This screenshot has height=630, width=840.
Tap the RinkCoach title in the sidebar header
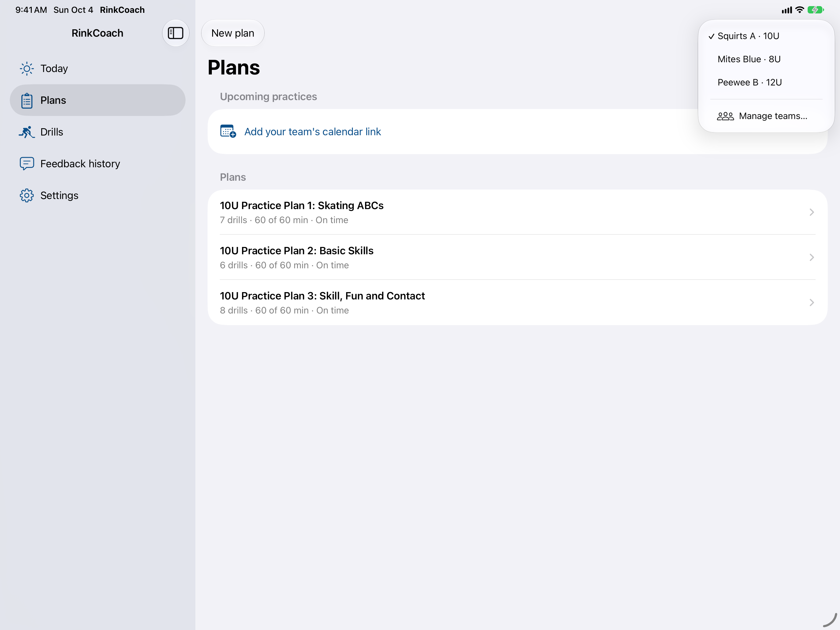point(97,33)
